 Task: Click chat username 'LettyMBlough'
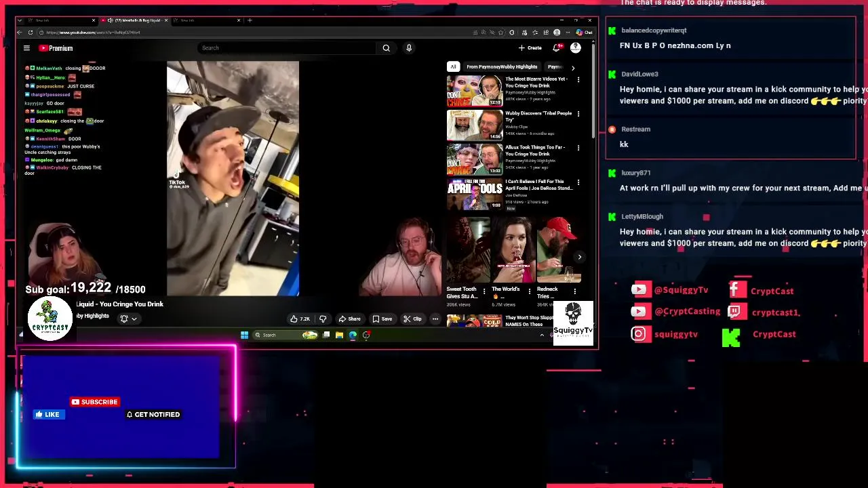click(x=642, y=216)
